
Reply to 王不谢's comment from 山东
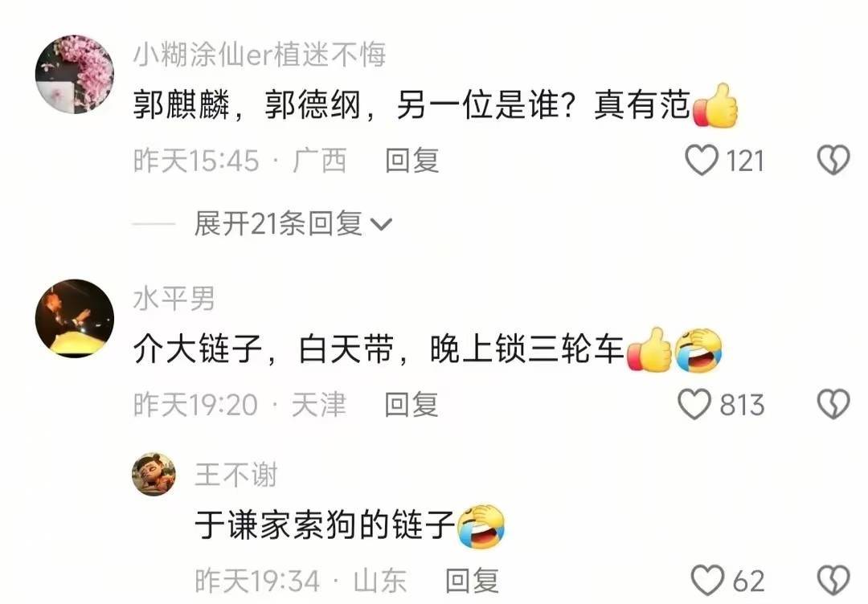[473, 581]
